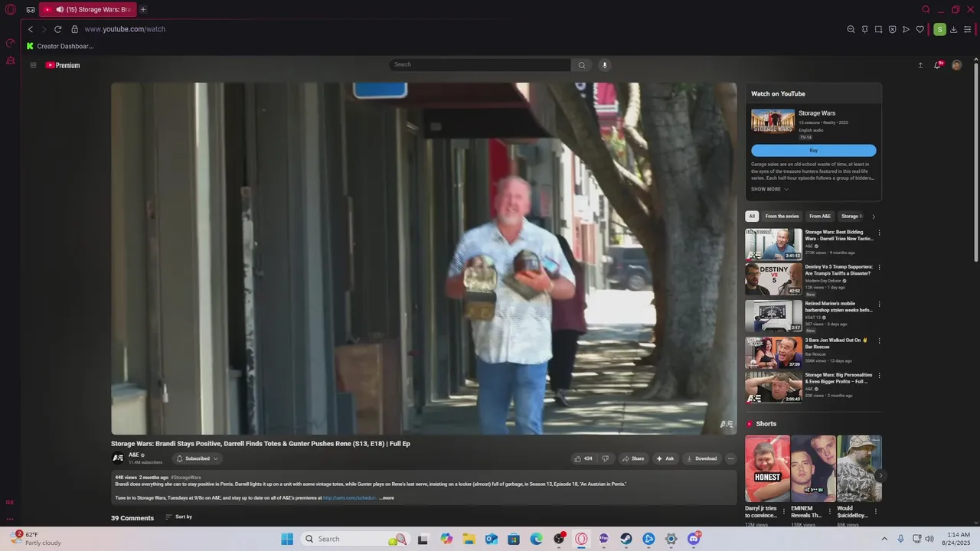The width and height of the screenshot is (980, 551).
Task: Open more actions ellipsis under video
Action: pos(730,458)
